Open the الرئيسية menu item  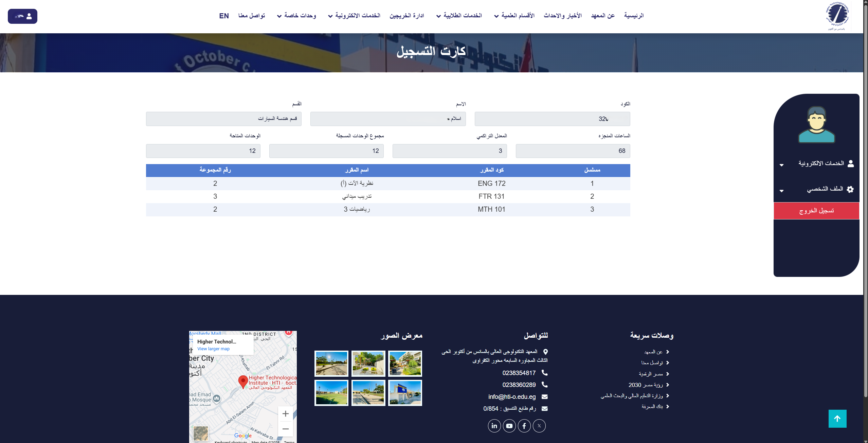click(634, 16)
